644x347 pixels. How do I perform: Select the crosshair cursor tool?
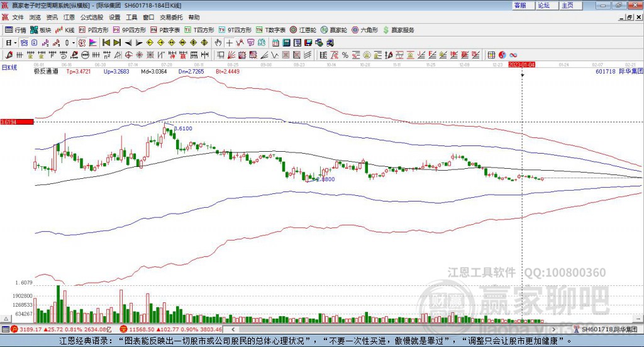click(229, 43)
